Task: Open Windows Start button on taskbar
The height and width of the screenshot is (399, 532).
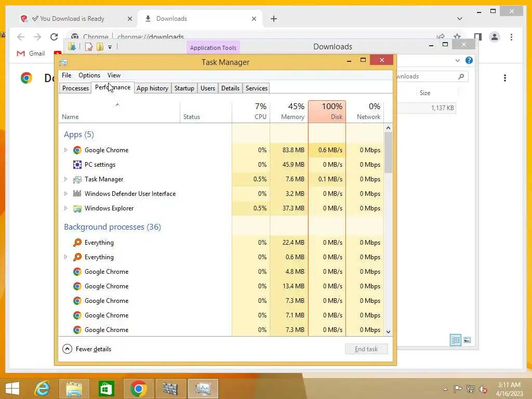Action: tap(12, 389)
